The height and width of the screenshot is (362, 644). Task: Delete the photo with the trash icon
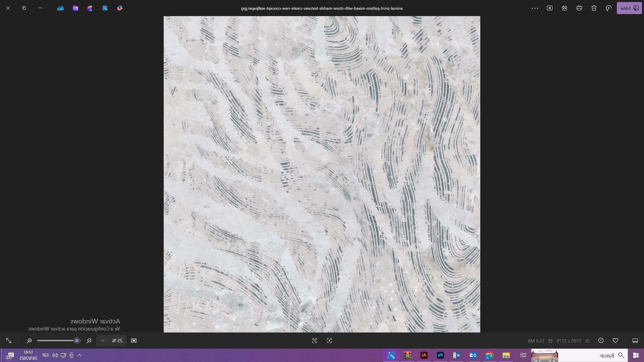pyautogui.click(x=594, y=8)
